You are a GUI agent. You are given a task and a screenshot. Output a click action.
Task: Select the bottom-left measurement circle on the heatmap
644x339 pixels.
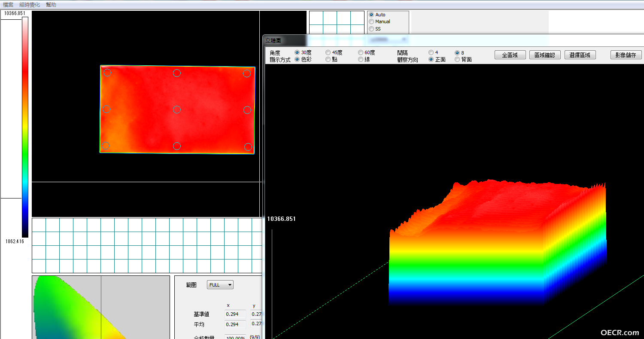pos(106,146)
